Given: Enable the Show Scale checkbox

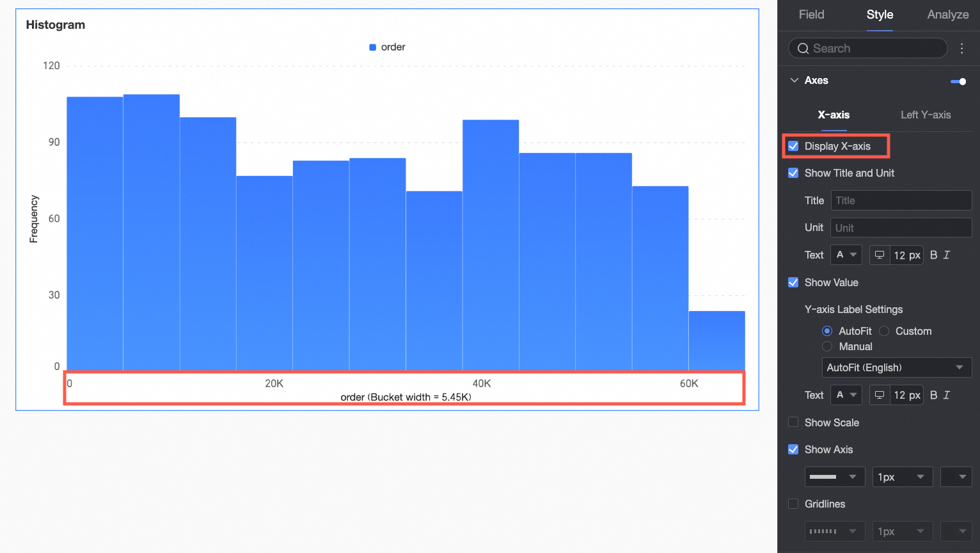Looking at the screenshot, I should 793,422.
